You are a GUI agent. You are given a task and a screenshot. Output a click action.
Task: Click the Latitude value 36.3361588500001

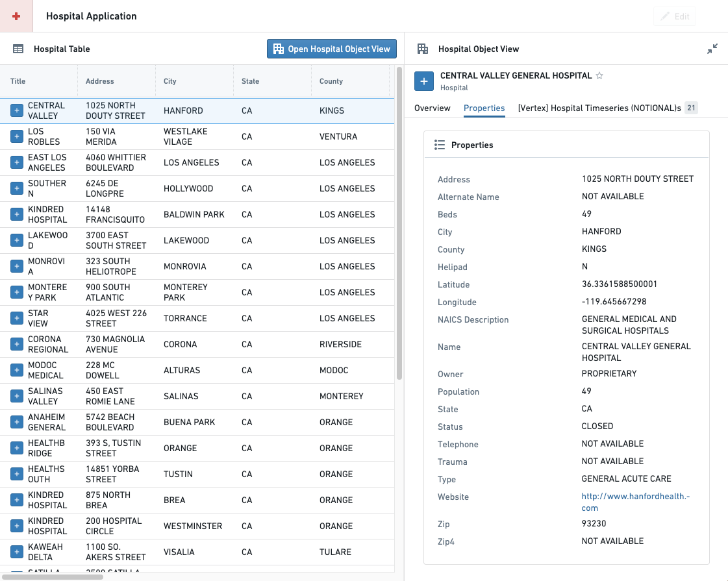click(620, 284)
